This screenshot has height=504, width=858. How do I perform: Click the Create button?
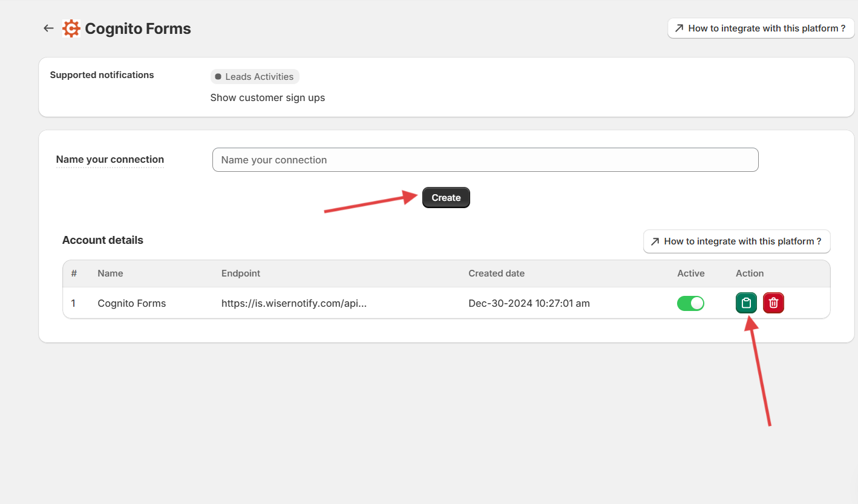point(446,198)
